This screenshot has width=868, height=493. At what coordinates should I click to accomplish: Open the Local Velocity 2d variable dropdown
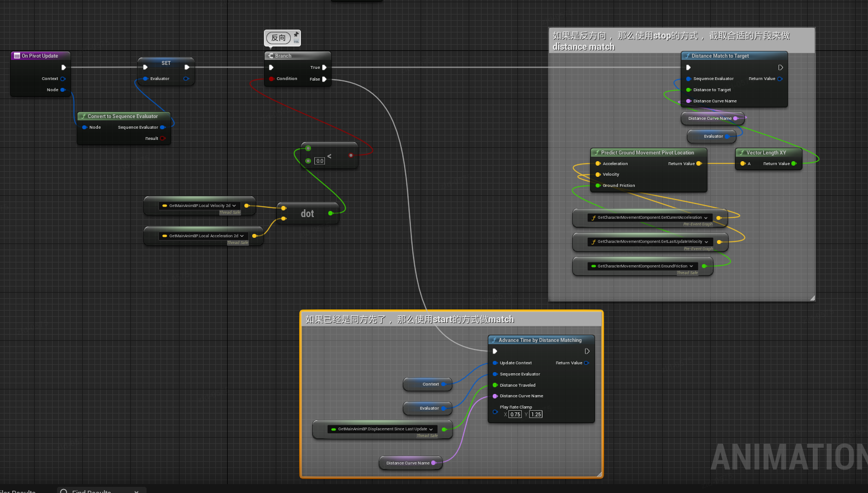point(234,206)
